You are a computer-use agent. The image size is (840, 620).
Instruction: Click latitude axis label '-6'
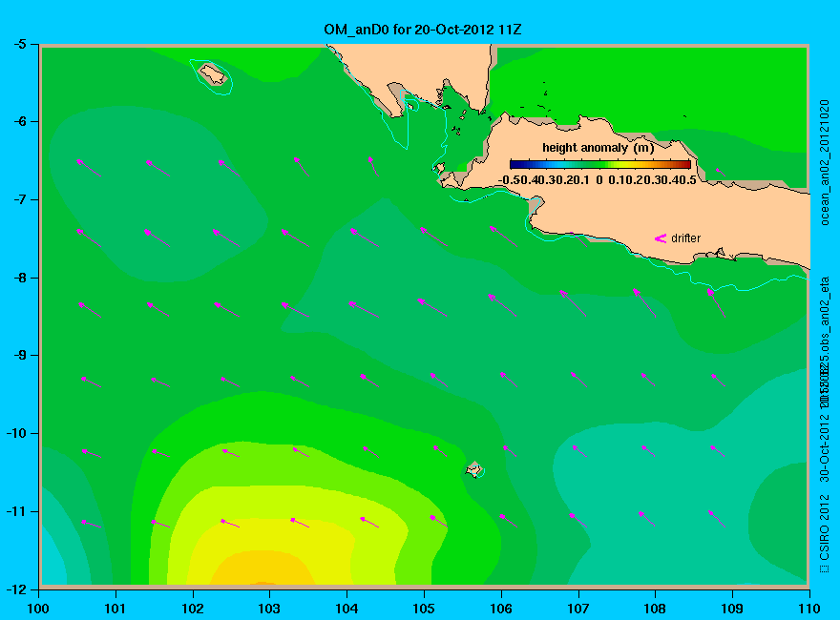[19, 121]
